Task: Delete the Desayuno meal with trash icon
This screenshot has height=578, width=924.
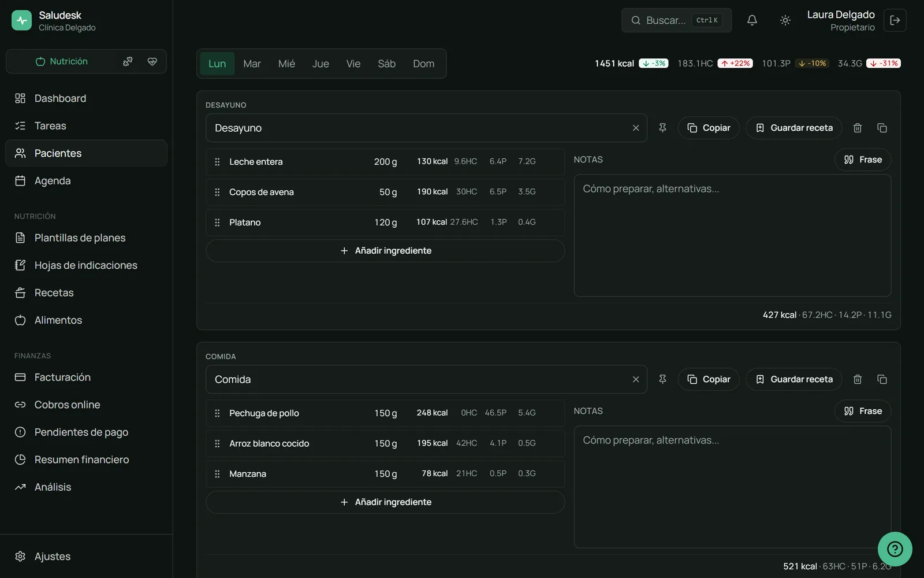Action: [x=858, y=128]
